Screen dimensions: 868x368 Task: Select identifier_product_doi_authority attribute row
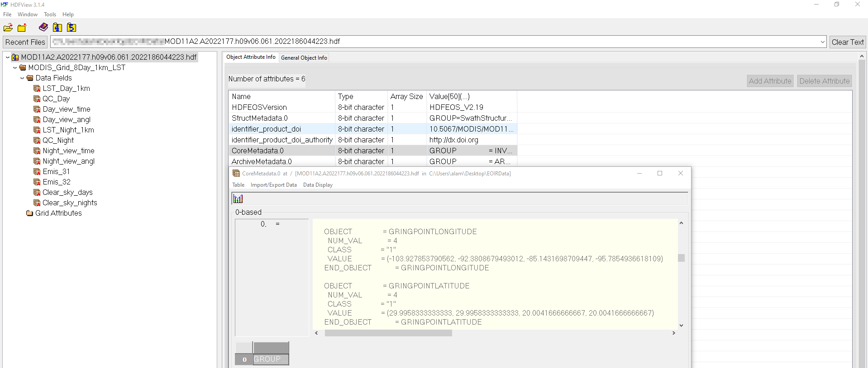coord(372,140)
